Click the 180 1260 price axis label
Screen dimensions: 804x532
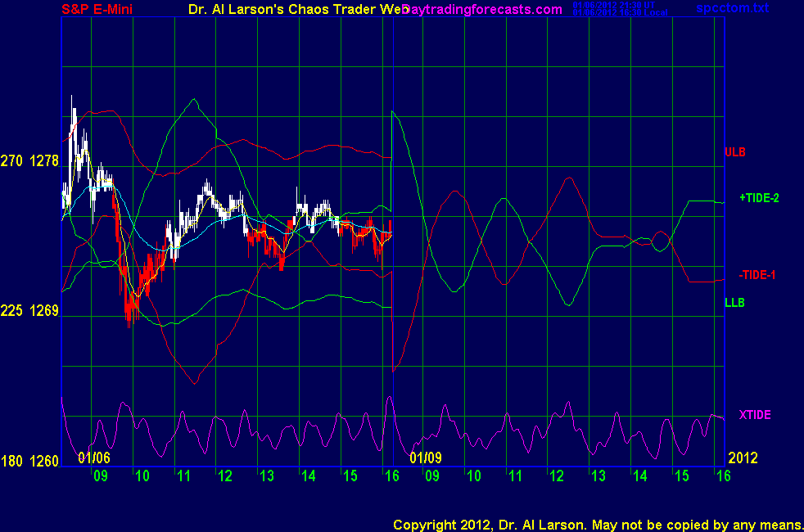pyautogui.click(x=29, y=462)
